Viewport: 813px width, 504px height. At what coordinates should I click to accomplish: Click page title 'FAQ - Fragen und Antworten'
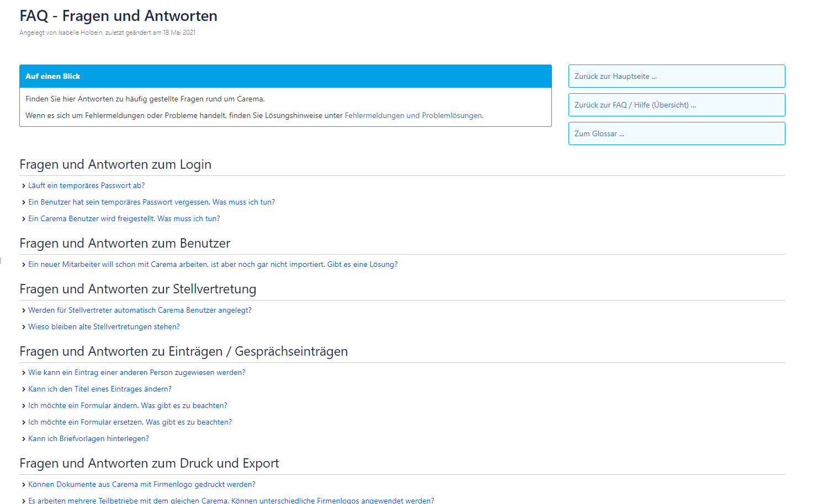pos(119,16)
